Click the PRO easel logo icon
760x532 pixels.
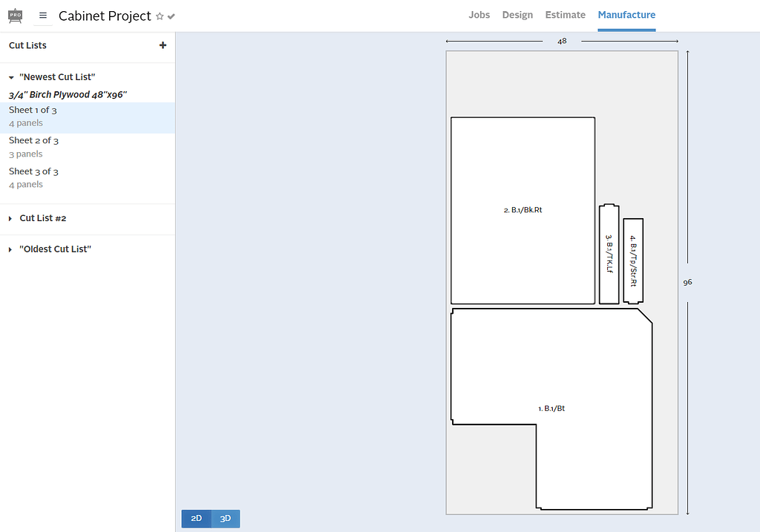point(15,16)
